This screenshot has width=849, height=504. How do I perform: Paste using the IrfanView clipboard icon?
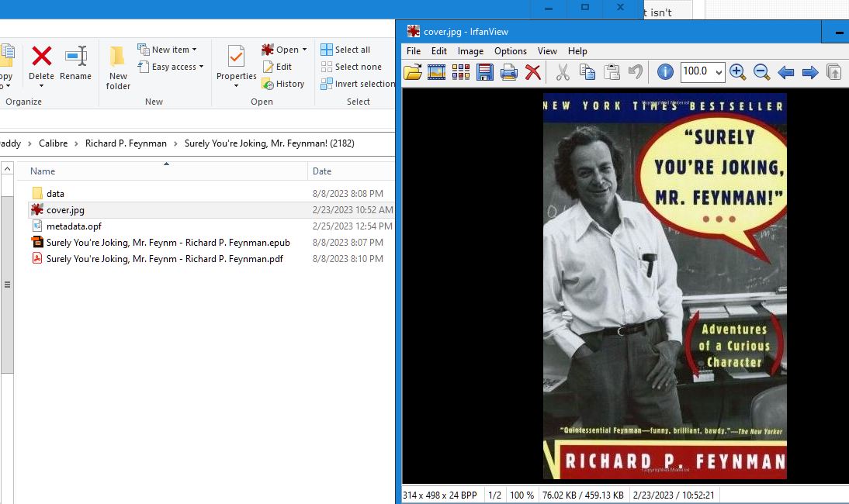click(x=612, y=72)
